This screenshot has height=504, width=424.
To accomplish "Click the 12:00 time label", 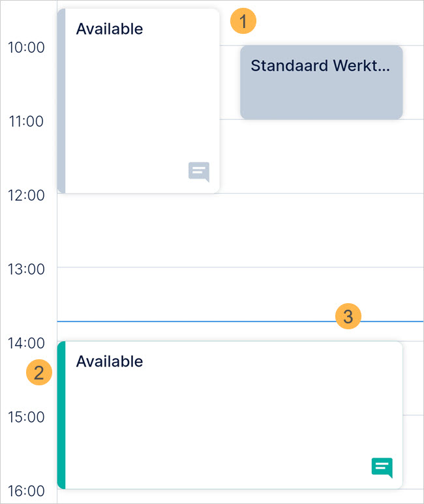I will pos(25,195).
